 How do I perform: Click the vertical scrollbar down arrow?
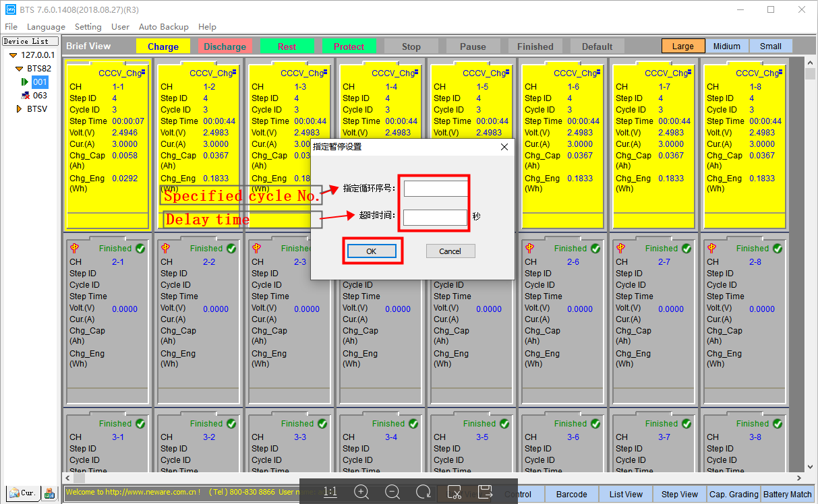coord(811,467)
